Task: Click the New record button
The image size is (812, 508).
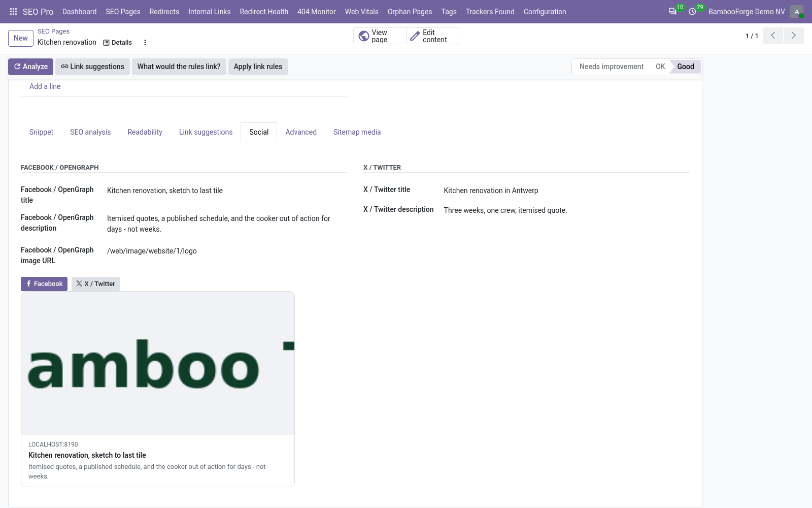Action: pos(21,38)
